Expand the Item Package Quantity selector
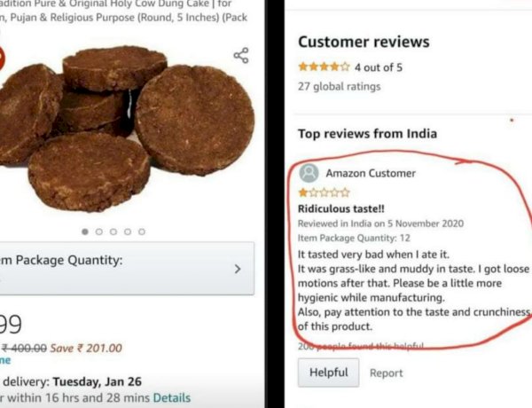The image size is (532, 408). 127,269
